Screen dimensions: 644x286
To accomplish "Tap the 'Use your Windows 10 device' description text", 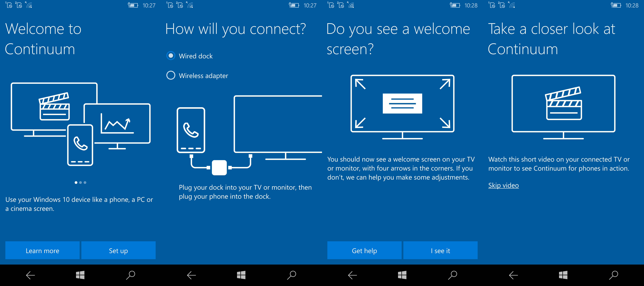I will coord(79,204).
